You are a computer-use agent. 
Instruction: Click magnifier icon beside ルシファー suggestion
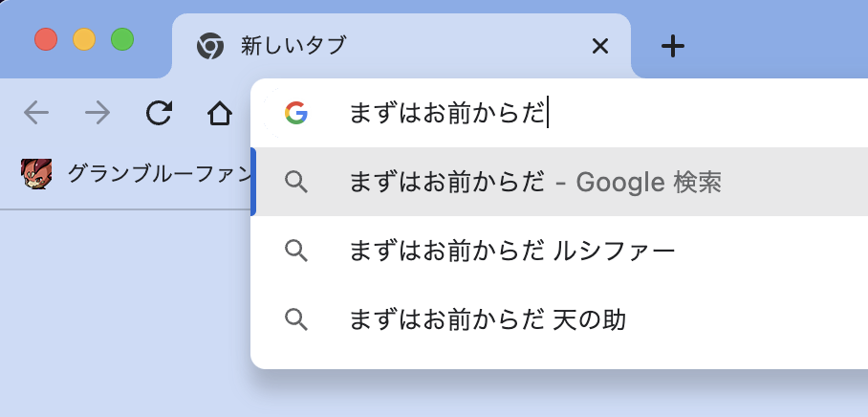296,251
